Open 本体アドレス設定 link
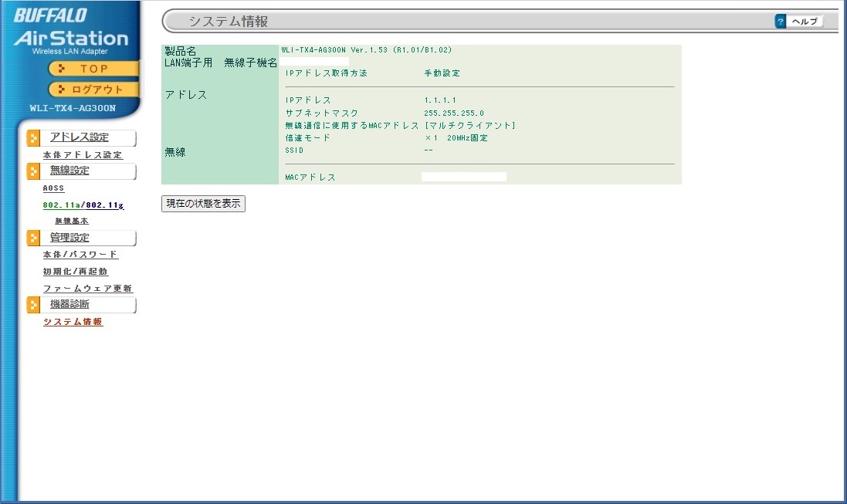Screen dimensions: 847x504 tap(83, 155)
